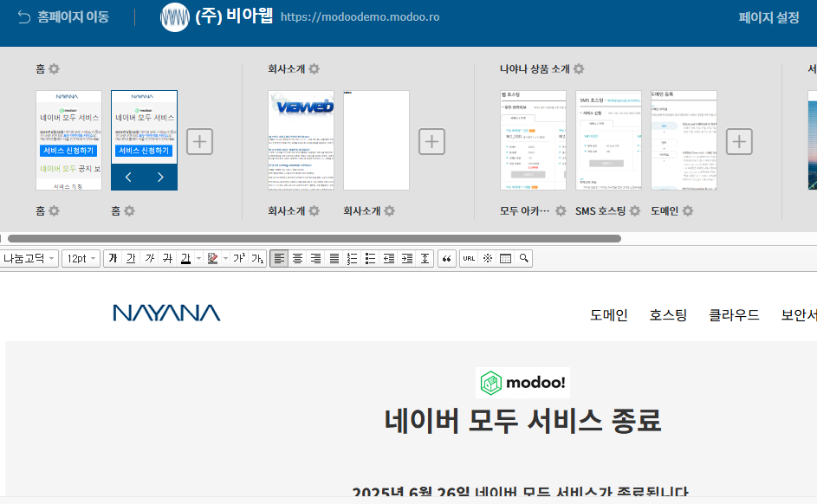Add a new page to 회사소개 group
Screen dimensions: 817x504
[432, 142]
